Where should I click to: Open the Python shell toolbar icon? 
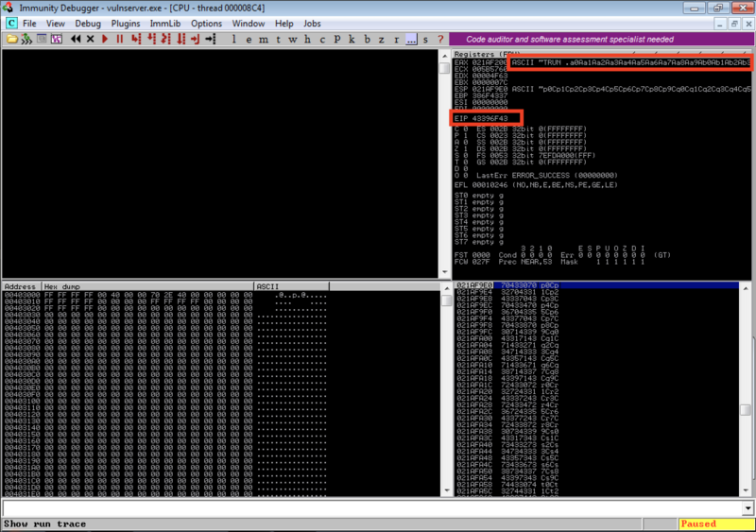(x=26, y=39)
